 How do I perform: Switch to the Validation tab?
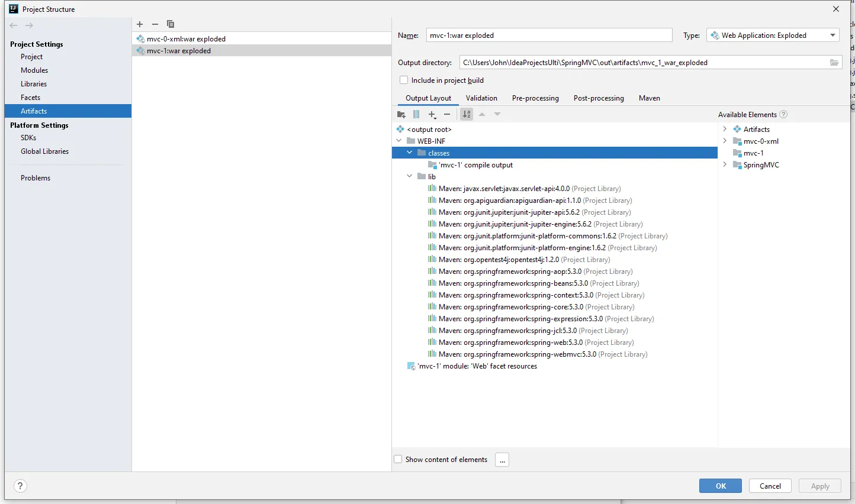(x=481, y=98)
